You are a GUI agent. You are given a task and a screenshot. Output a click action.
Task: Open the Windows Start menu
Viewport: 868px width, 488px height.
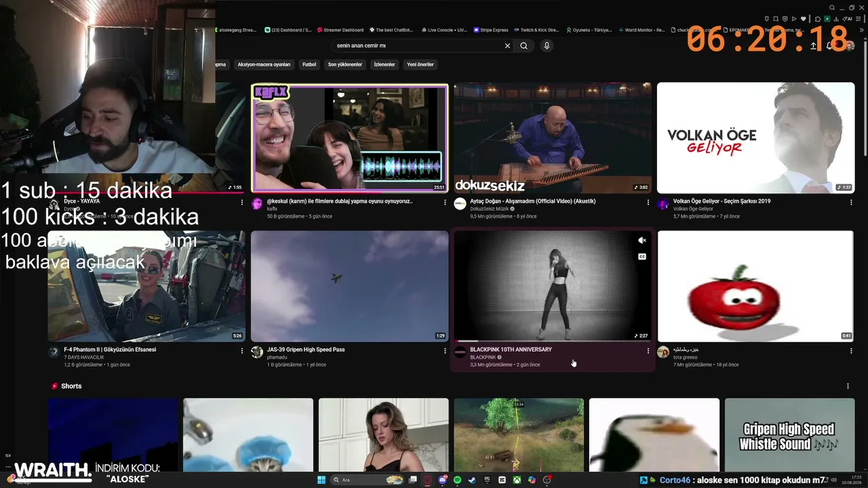point(321,480)
